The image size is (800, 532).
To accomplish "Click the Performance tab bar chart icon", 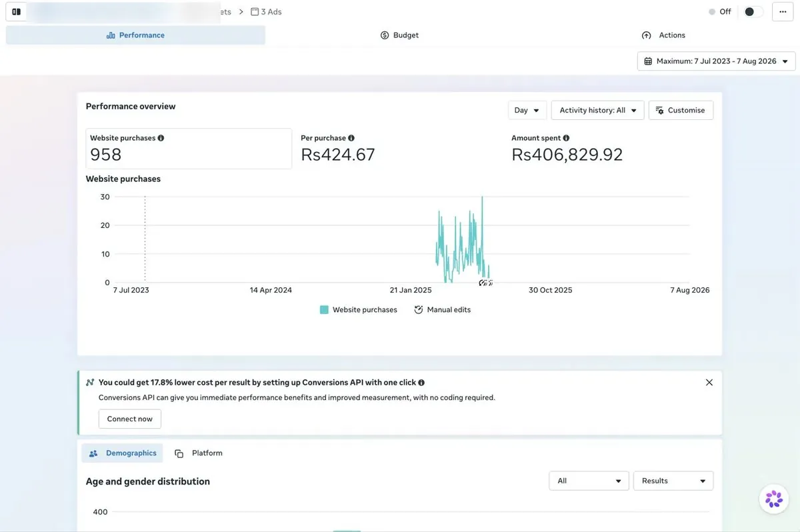I will [111, 35].
